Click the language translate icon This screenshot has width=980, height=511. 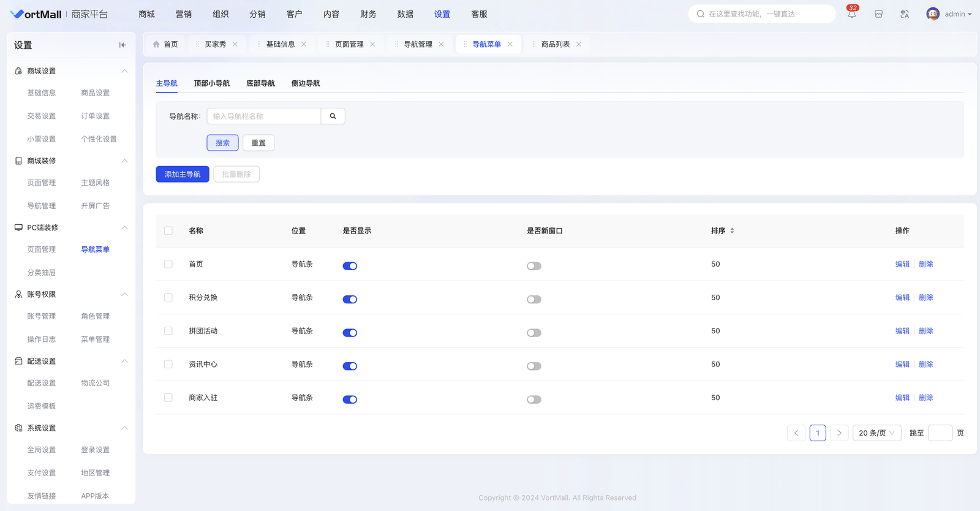click(x=905, y=14)
